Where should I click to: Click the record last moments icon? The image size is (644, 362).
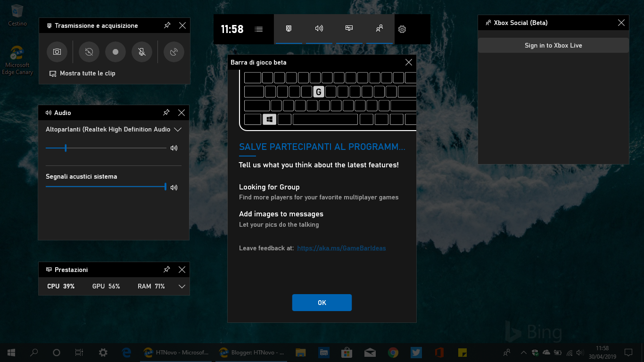89,52
